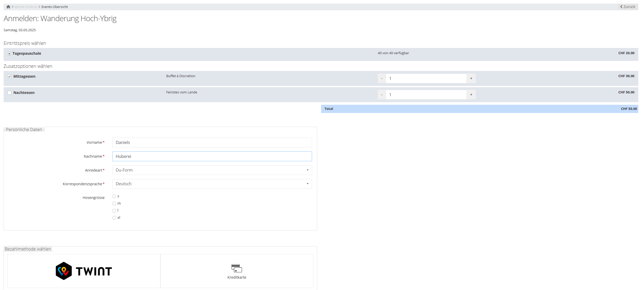Choose Hosengrösse size xl
This screenshot has height=290, width=644.
[114, 218]
